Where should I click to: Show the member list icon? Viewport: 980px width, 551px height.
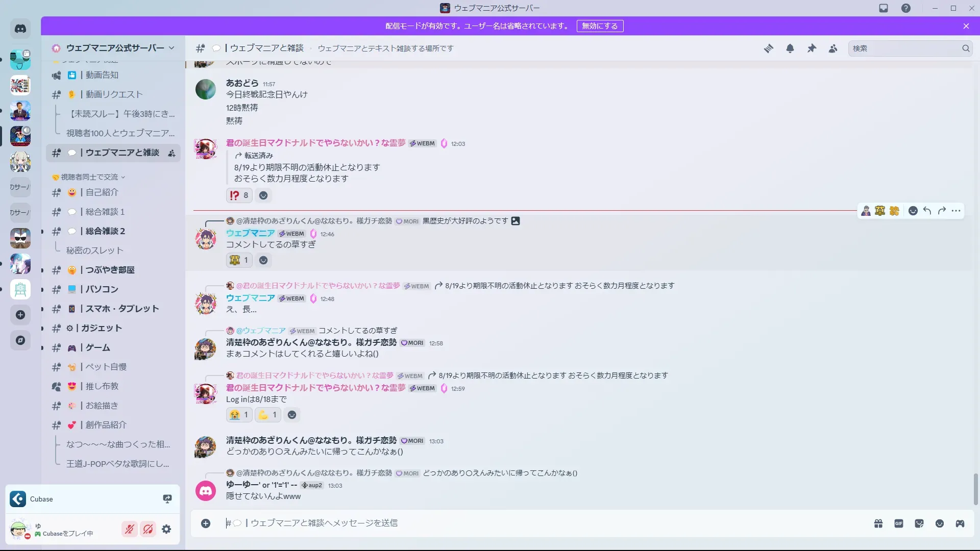833,48
